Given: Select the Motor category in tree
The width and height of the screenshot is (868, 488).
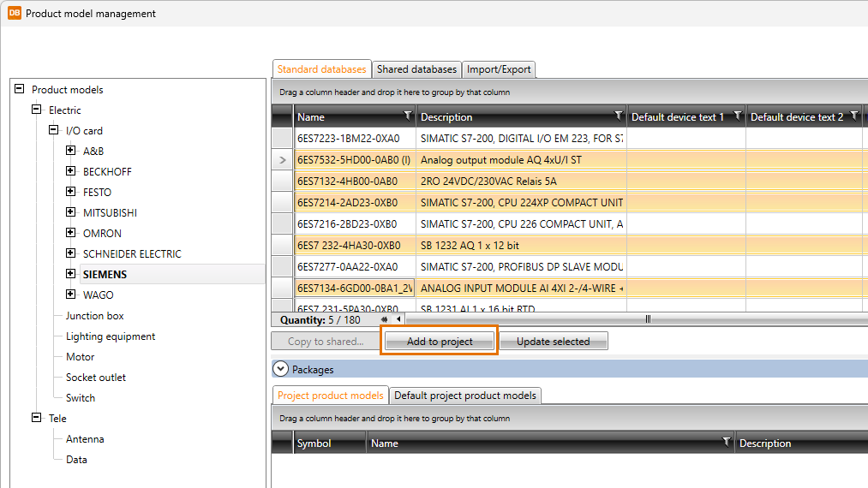Looking at the screenshot, I should 81,357.
